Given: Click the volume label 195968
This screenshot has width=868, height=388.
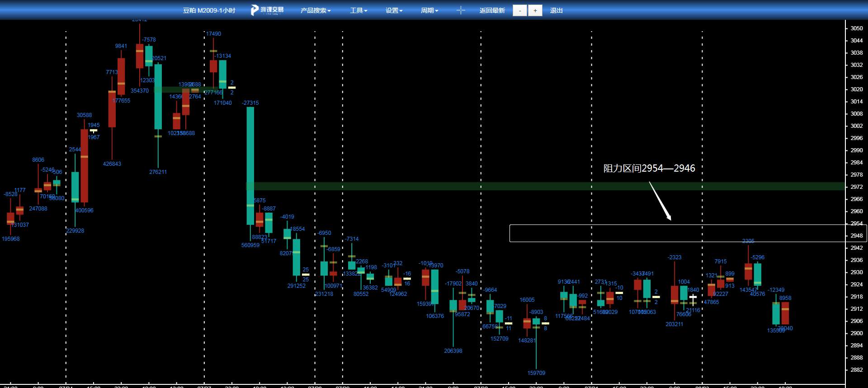Looking at the screenshot, I should 11,239.
